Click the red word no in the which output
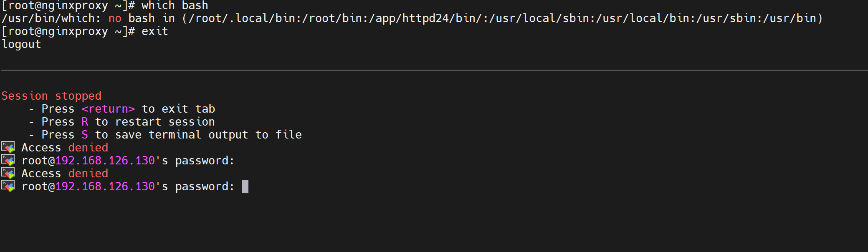Image resolution: width=868 pixels, height=252 pixels. pos(115,18)
